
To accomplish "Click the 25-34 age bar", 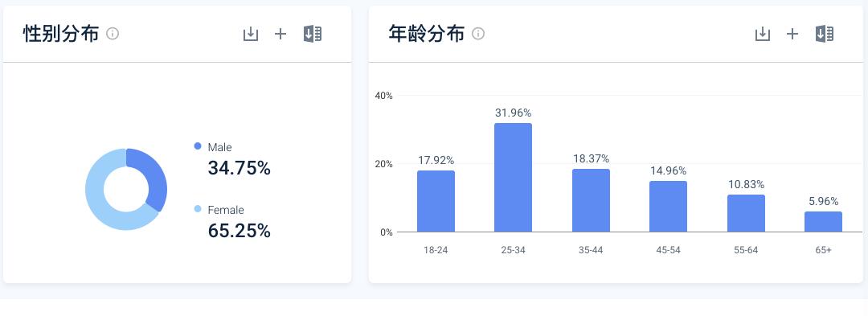I will [513, 178].
